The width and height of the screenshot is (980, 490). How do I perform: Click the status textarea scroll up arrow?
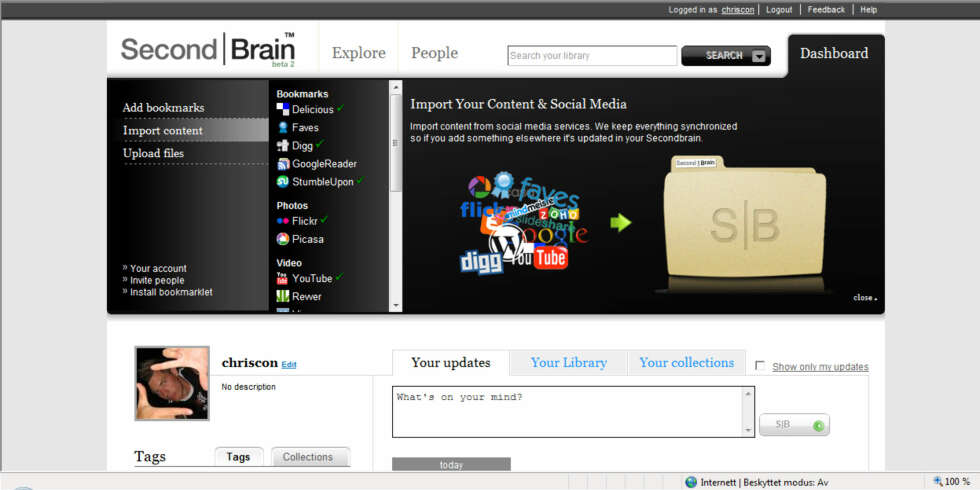coord(748,394)
